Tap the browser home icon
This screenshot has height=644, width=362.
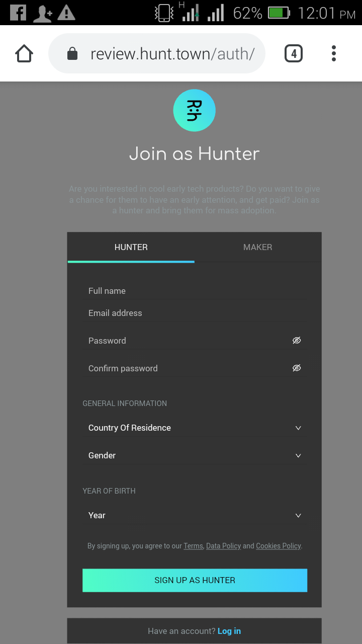click(x=24, y=53)
